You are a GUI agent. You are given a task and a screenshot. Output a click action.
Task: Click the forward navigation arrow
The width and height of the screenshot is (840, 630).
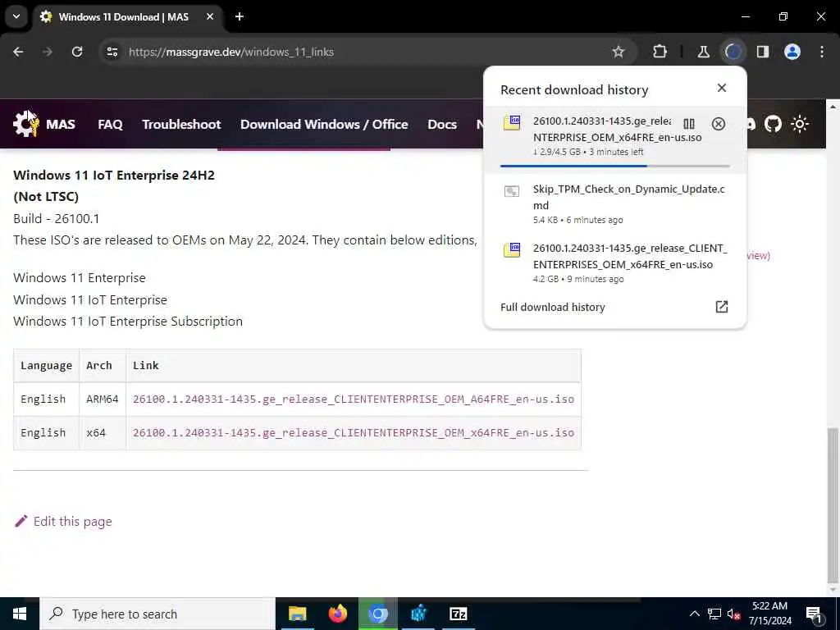48,52
